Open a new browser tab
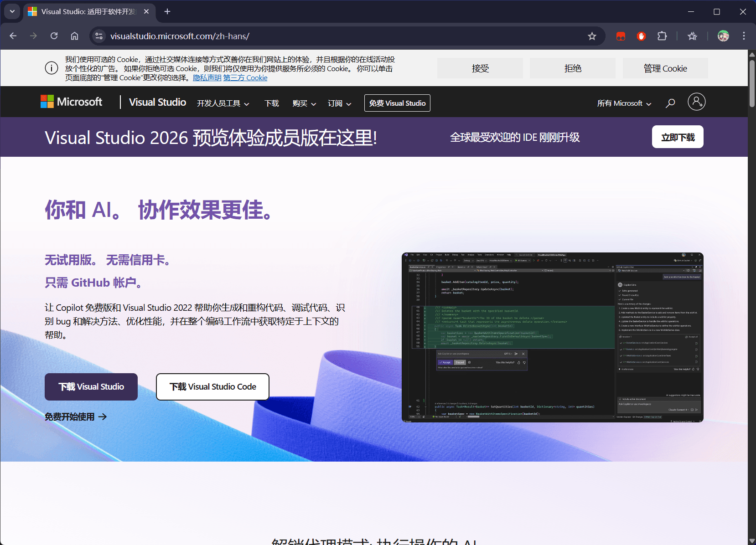The height and width of the screenshot is (545, 756). [167, 11]
